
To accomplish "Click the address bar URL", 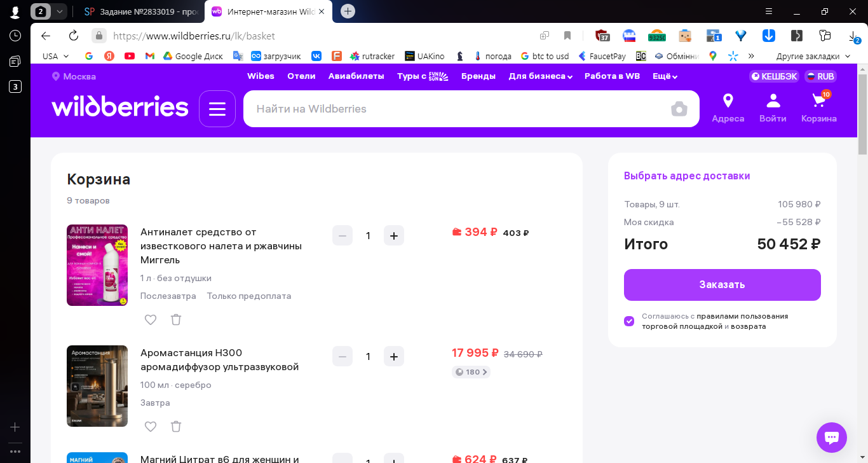I will pyautogui.click(x=194, y=36).
